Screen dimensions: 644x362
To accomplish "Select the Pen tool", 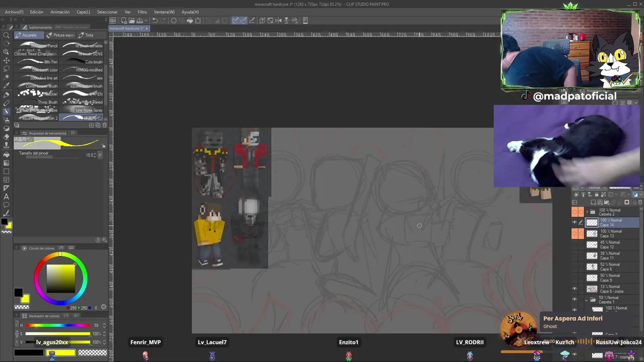I will (x=7, y=94).
